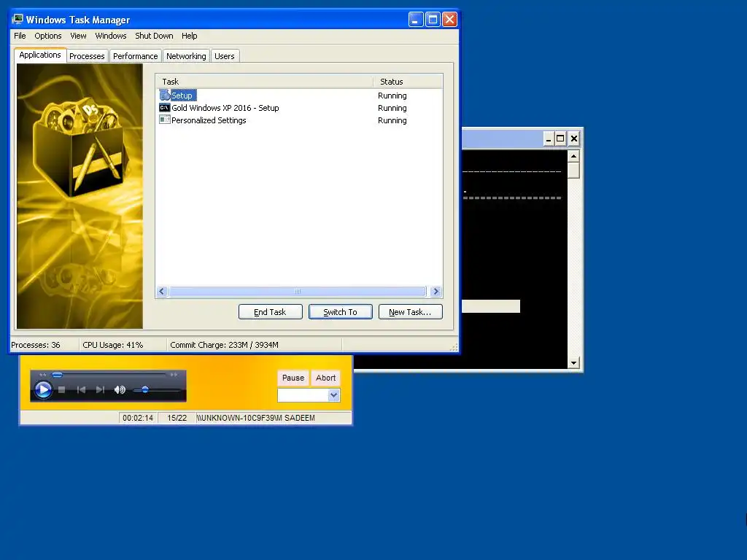The height and width of the screenshot is (560, 747).
Task: Open the Shut Down menu
Action: coord(154,36)
